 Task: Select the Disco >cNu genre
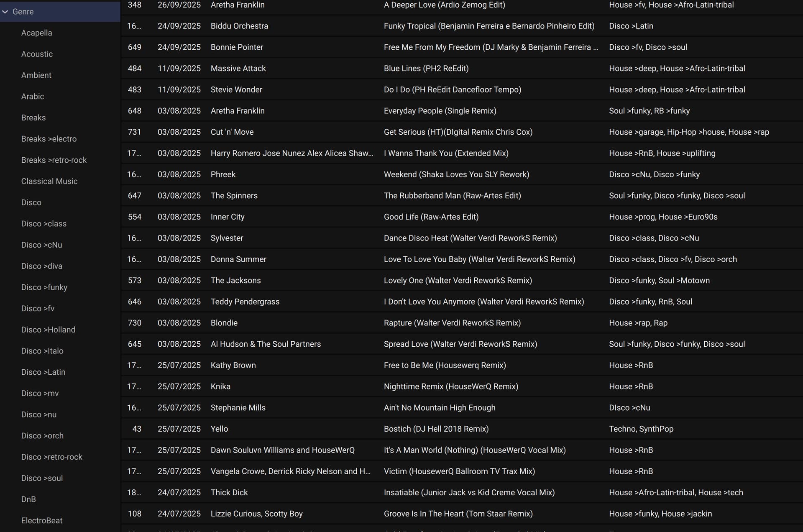point(41,245)
